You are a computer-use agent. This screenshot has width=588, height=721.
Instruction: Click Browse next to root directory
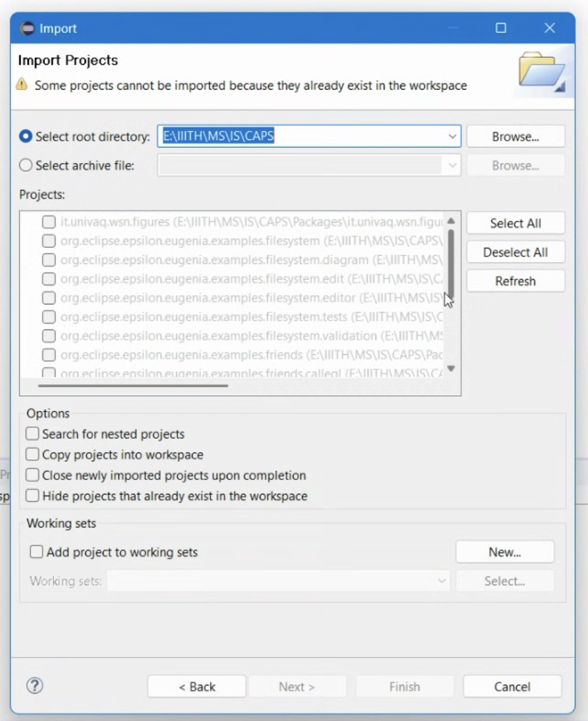point(515,135)
